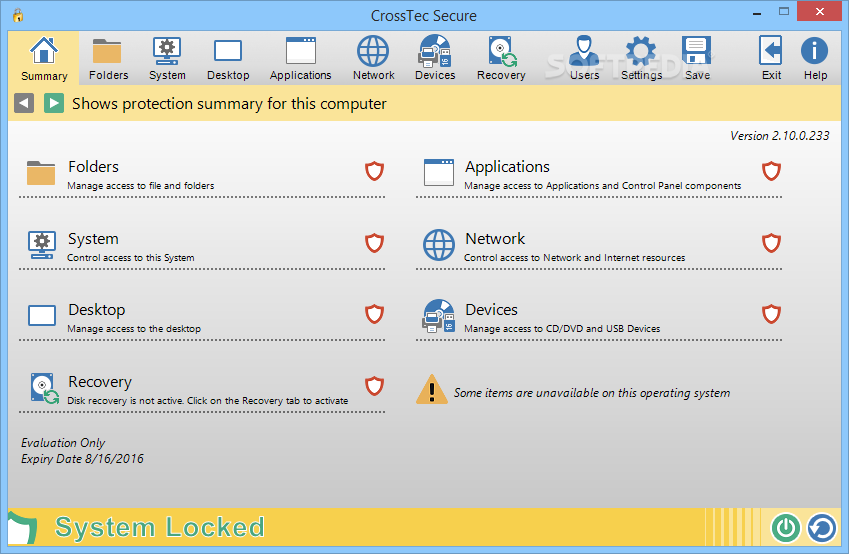The height and width of the screenshot is (554, 849).
Task: Click 'Some items are unavailable' notice
Action: coord(592,393)
